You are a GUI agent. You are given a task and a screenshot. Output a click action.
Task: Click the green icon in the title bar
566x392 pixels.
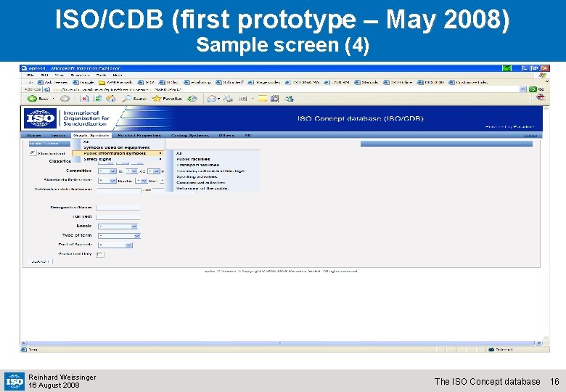(x=506, y=68)
